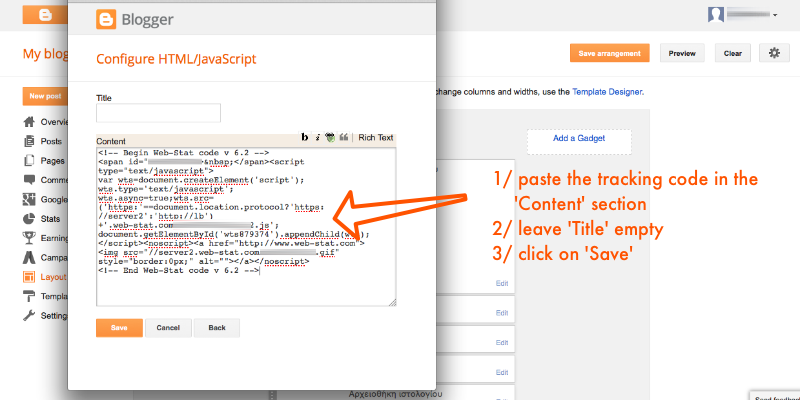Image resolution: width=800 pixels, height=400 pixels.
Task: Open Settings in the sidebar
Action: (x=45, y=316)
